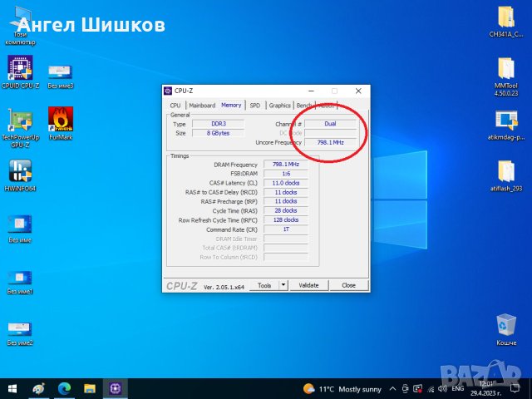Switch the ENG input language indicator
Viewport: 532px width, 399px height.
[x=458, y=388]
